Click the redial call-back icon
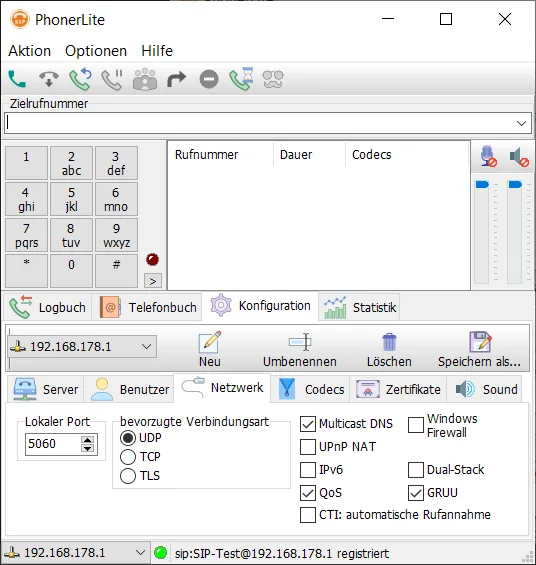This screenshot has width=536, height=565. point(80,79)
